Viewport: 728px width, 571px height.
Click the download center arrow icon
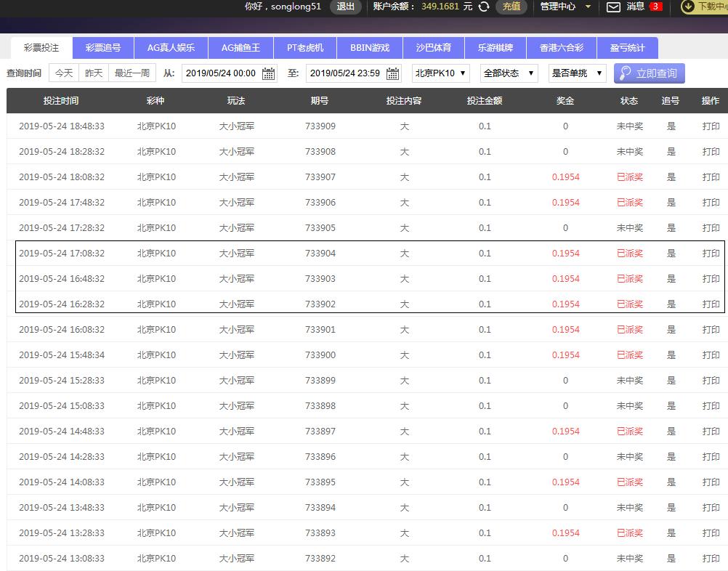(x=687, y=7)
